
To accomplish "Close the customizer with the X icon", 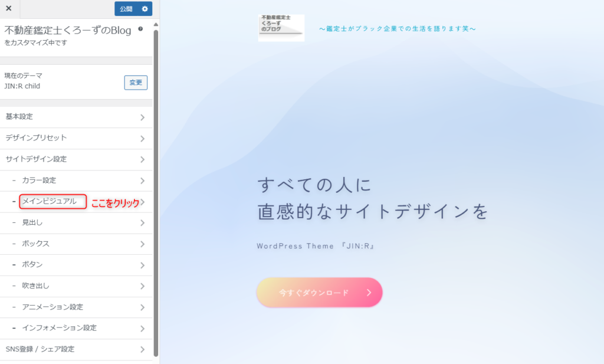I will [x=9, y=8].
